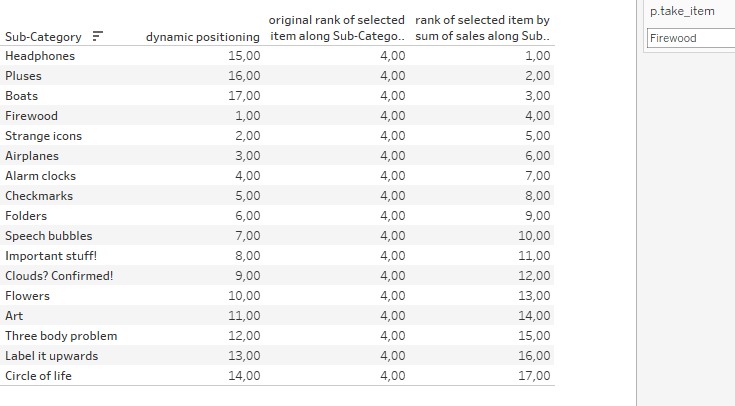The image size is (735, 406).
Task: Select the Headphones row label
Action: pos(40,56)
